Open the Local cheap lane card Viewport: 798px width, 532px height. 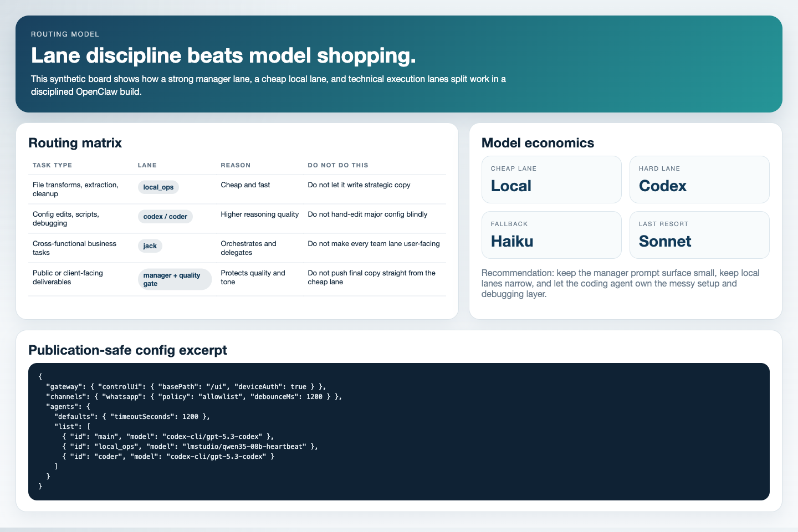[x=551, y=180]
